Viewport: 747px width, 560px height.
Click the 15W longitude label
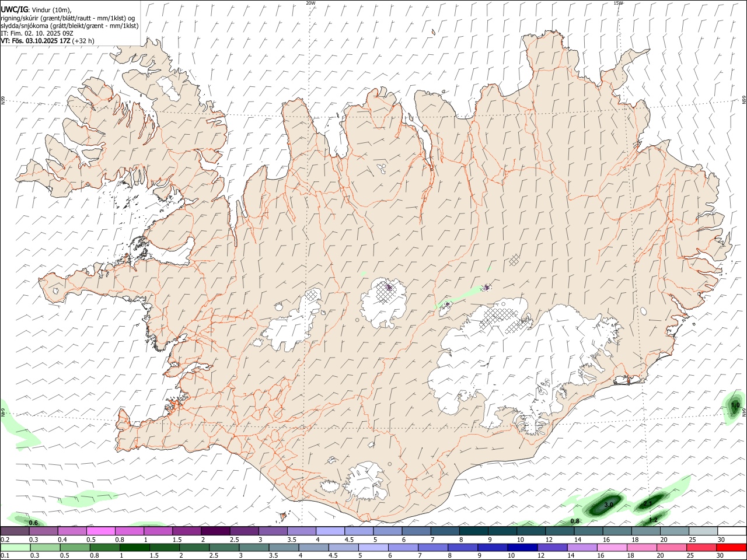618,3
